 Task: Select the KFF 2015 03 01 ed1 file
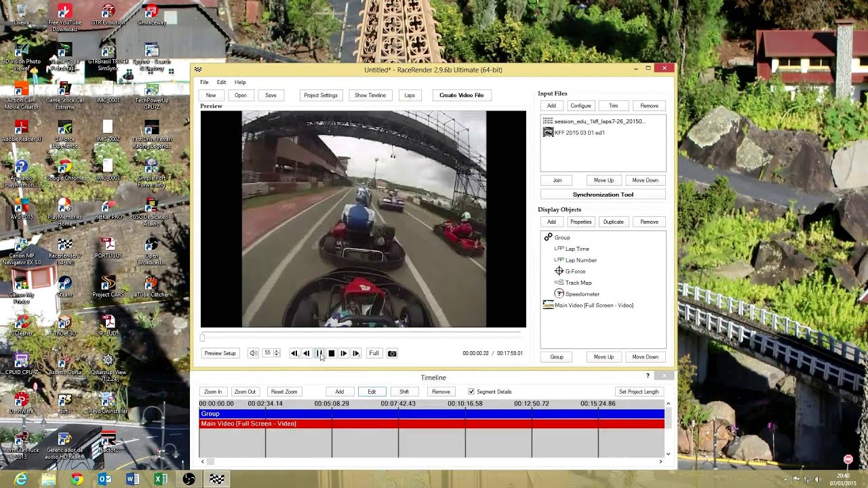pyautogui.click(x=574, y=133)
